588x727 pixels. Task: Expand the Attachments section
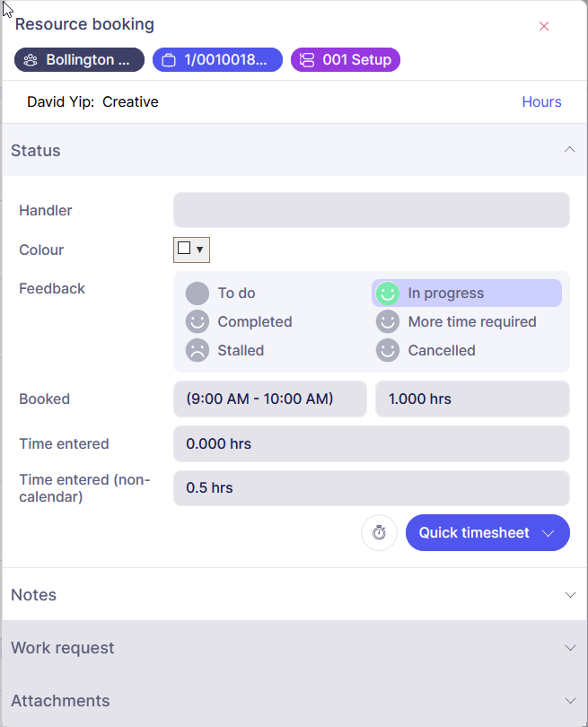[569, 701]
